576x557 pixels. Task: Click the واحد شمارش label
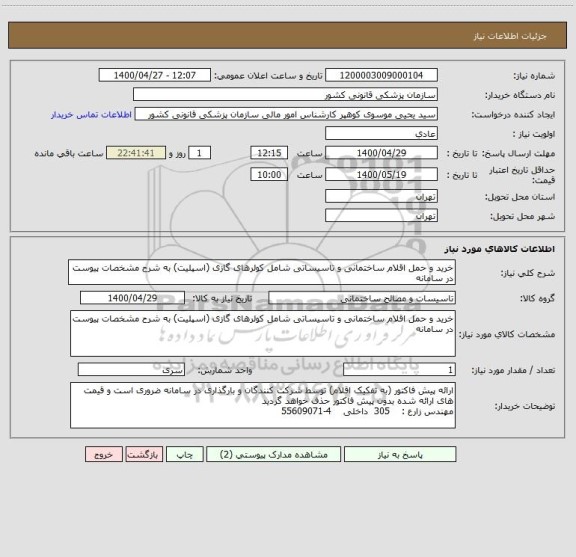pyautogui.click(x=225, y=370)
